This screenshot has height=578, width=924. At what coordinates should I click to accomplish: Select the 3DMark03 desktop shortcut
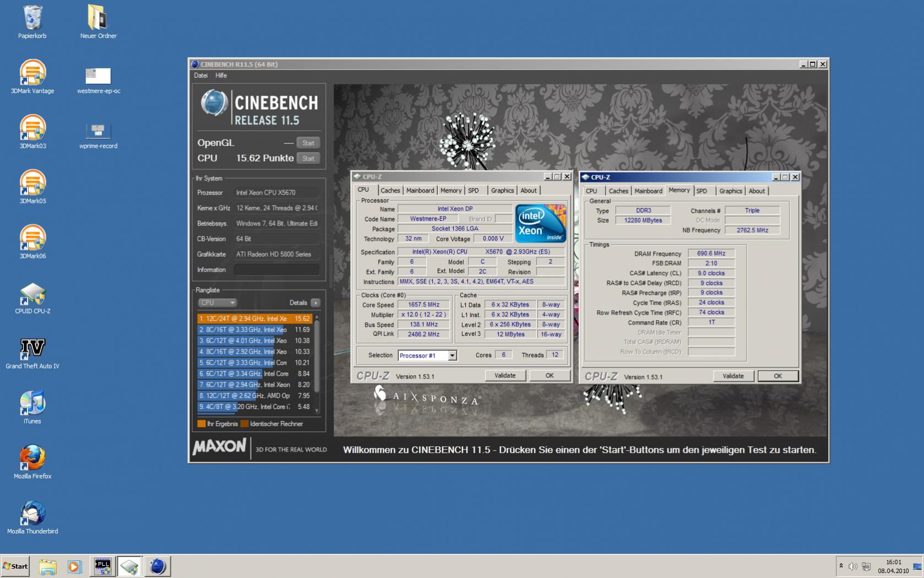point(32,132)
